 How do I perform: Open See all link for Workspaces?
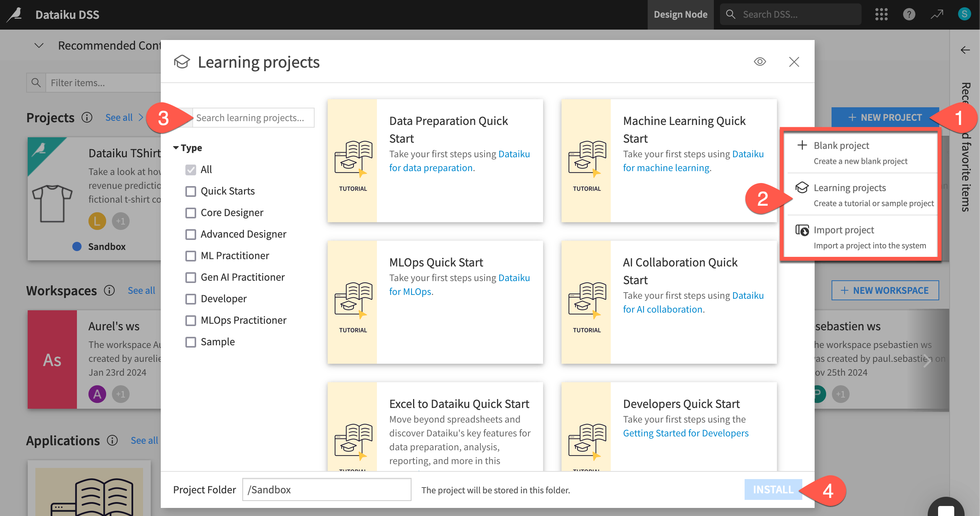(x=141, y=290)
